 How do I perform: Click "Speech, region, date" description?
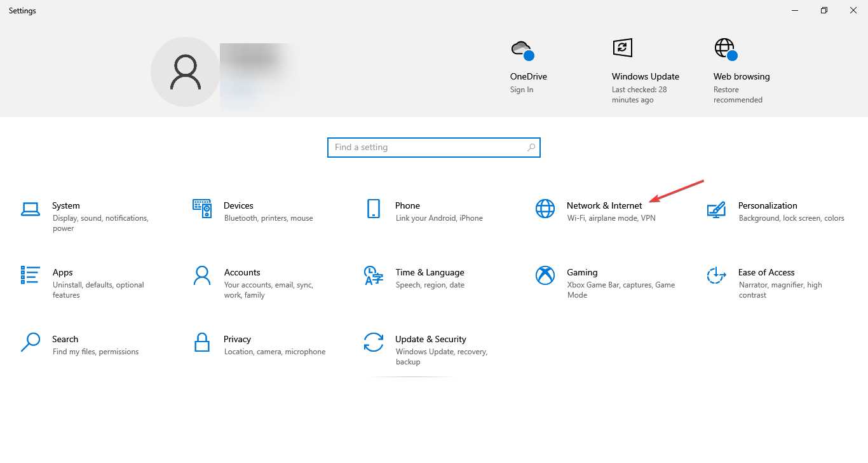point(430,285)
